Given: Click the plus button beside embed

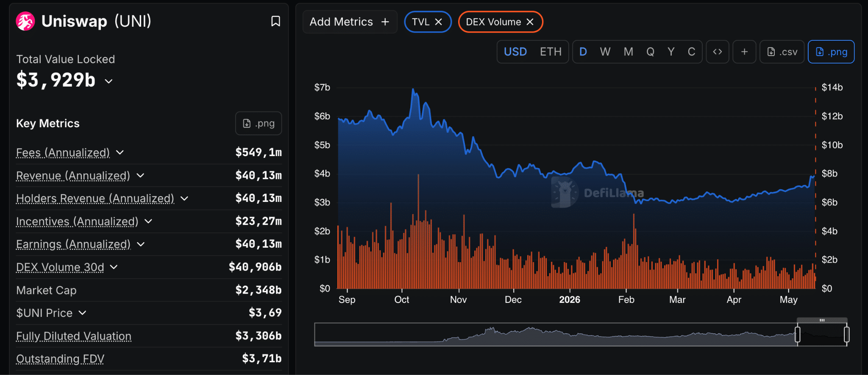Looking at the screenshot, I should click(x=744, y=52).
